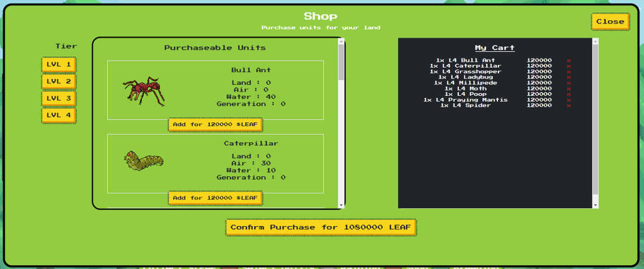644x269 pixels.
Task: Click the unit list scroll down arrow
Action: point(341,205)
